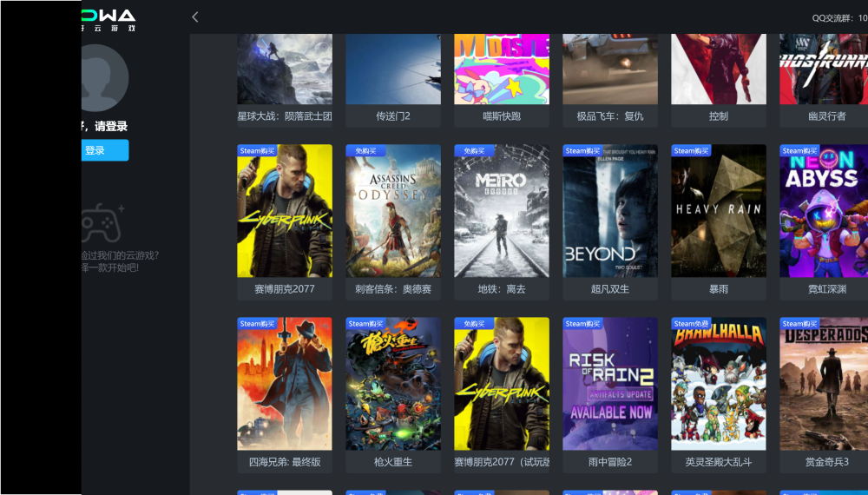
Task: Click the 星球大战：陨落武士团 title text
Action: point(285,116)
